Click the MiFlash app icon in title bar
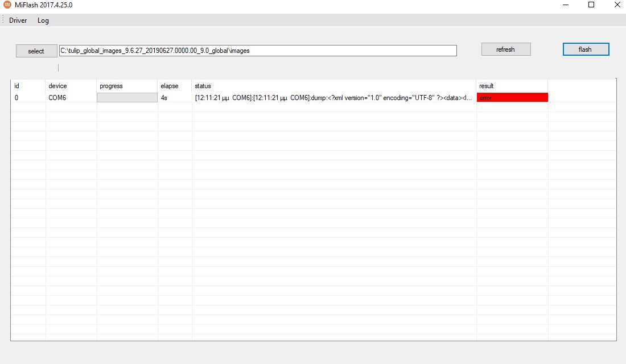 point(7,5)
